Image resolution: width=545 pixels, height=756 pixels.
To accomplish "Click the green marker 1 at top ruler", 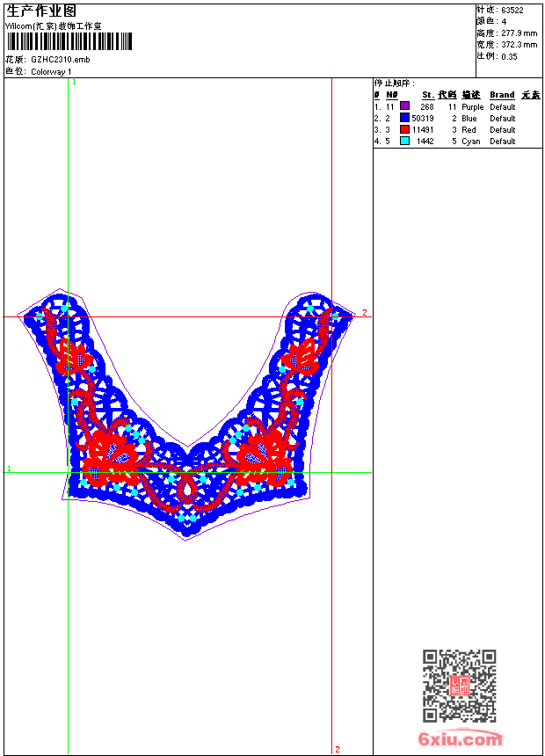I will (74, 82).
